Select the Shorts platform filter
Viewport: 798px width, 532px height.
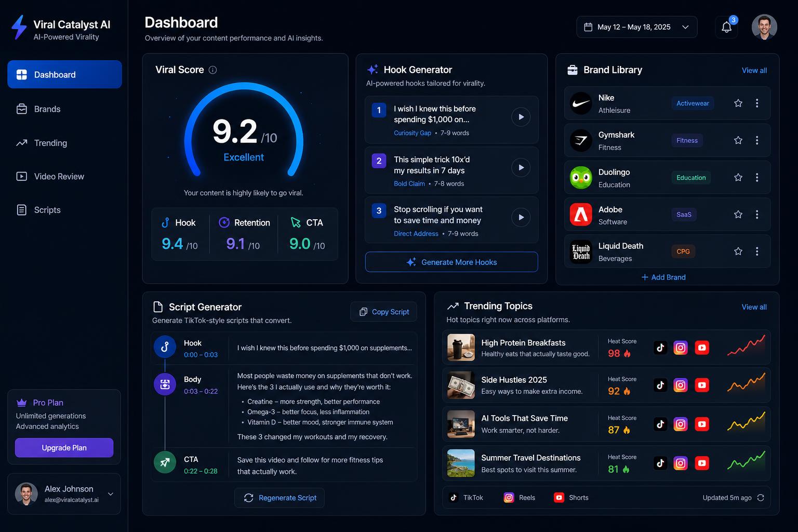click(571, 498)
